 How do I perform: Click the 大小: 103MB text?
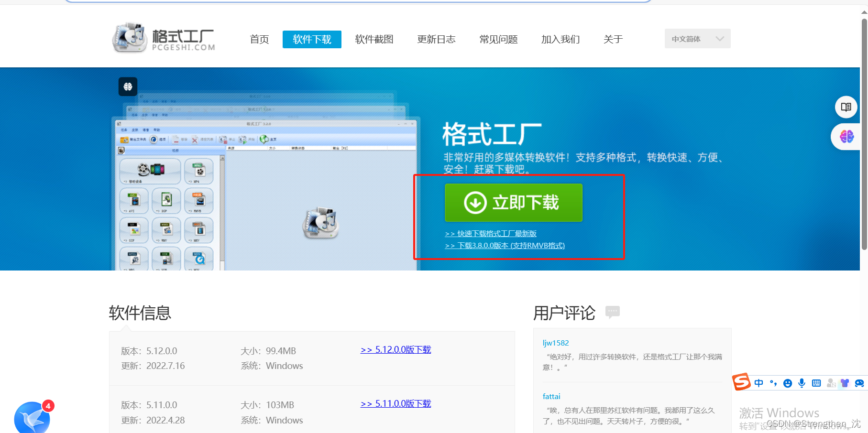click(267, 405)
